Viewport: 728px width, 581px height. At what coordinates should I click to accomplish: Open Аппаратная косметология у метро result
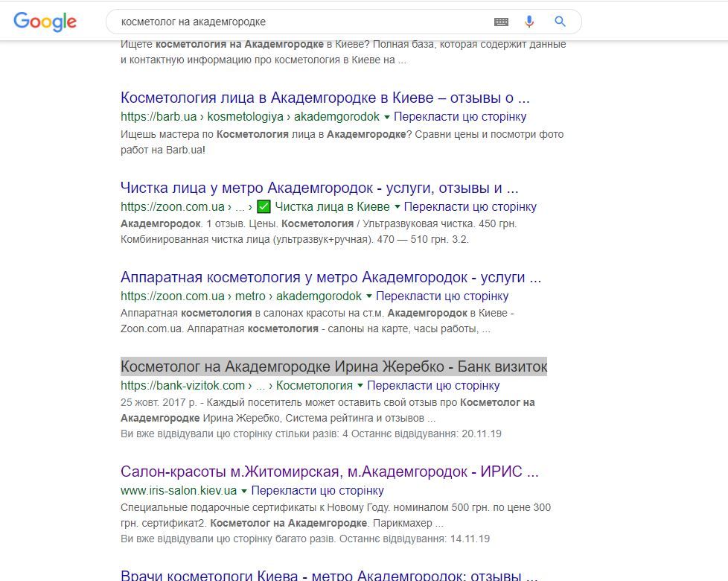click(331, 278)
